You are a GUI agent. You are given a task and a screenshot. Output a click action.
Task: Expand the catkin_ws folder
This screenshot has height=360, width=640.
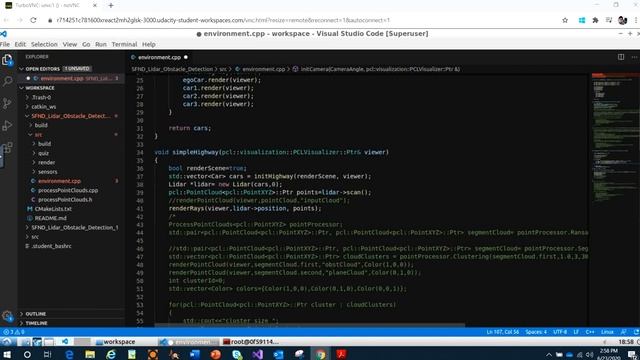(44, 107)
